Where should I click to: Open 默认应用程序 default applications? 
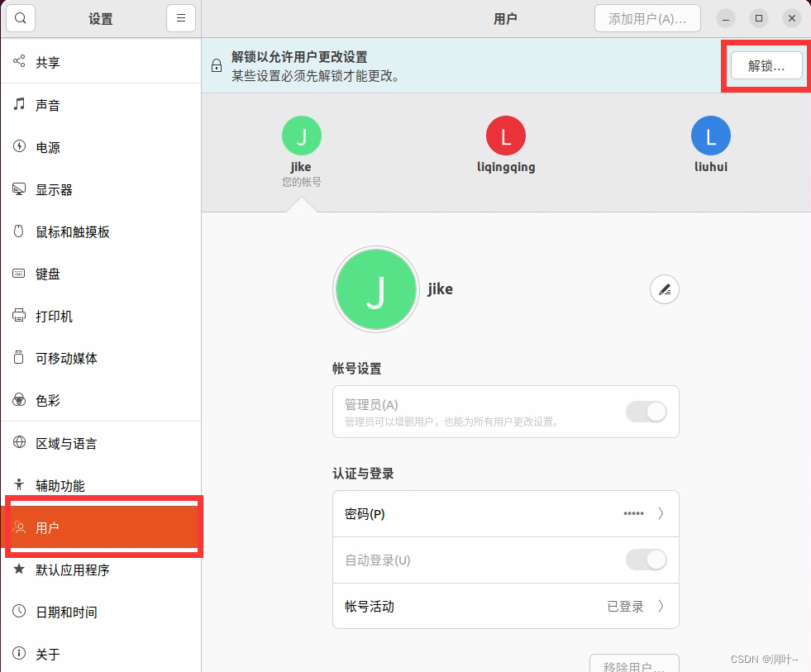(x=101, y=570)
